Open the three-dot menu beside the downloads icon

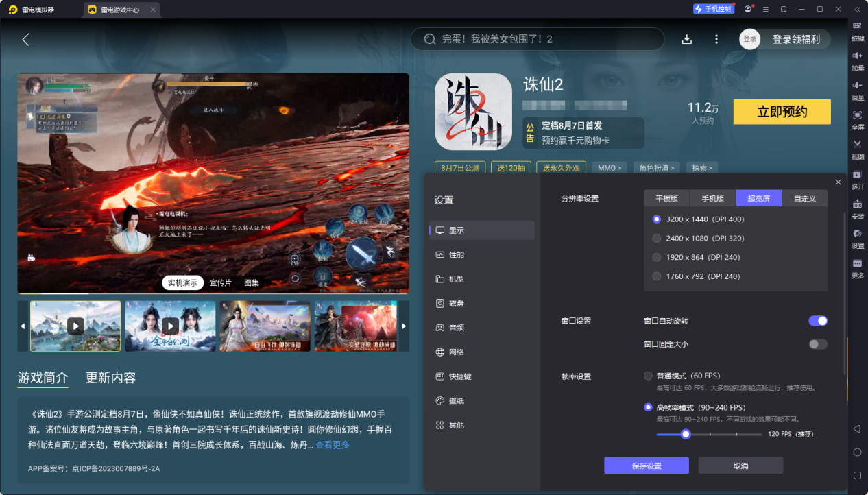pos(716,39)
